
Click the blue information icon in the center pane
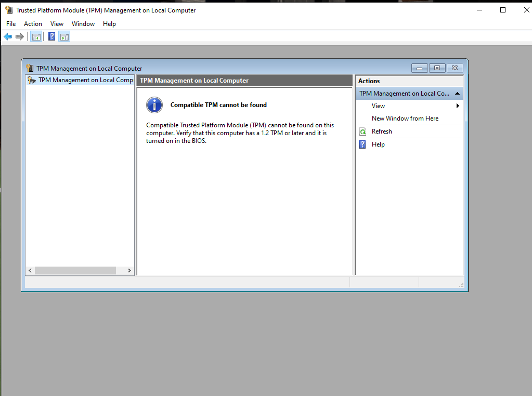[154, 105]
